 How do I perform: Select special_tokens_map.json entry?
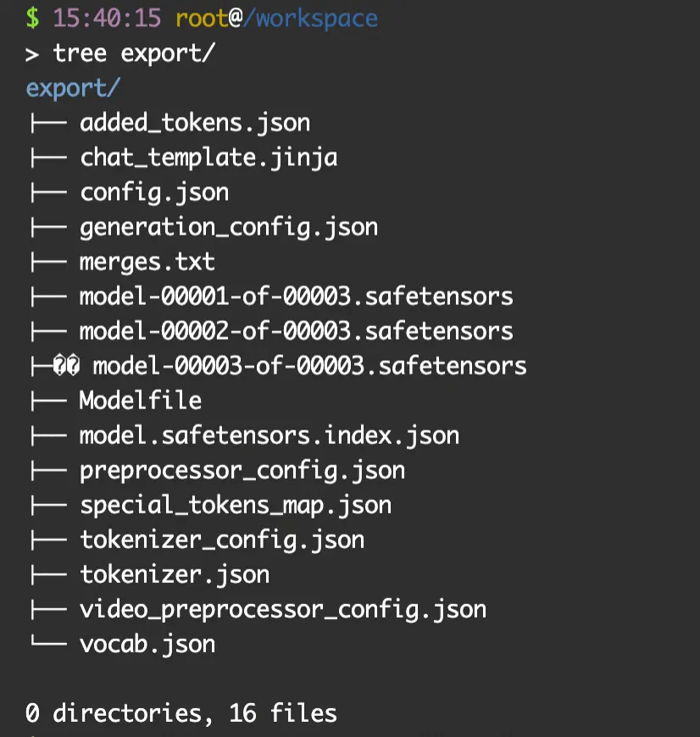tap(236, 505)
